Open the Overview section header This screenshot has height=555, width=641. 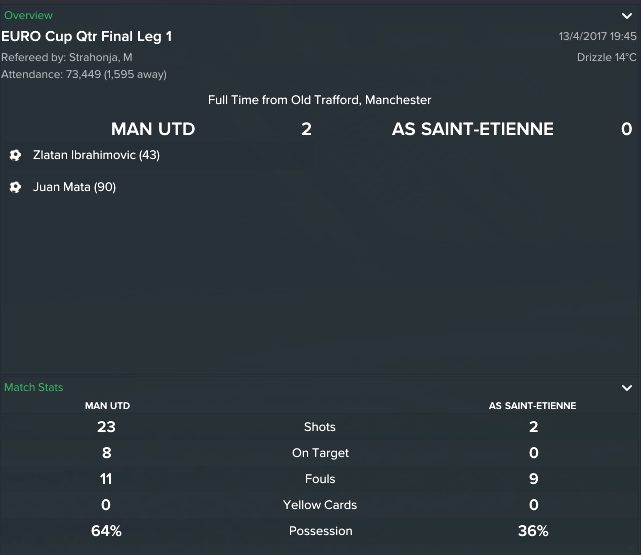pos(28,16)
